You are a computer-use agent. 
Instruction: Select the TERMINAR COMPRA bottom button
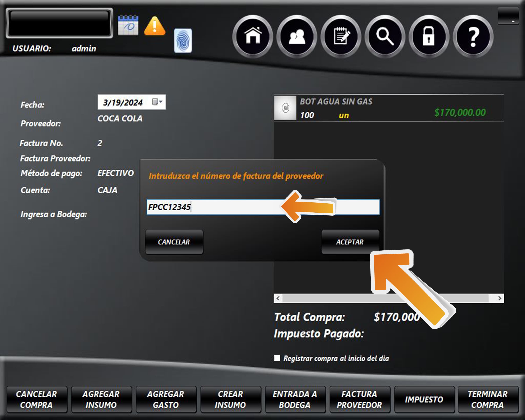point(488,399)
